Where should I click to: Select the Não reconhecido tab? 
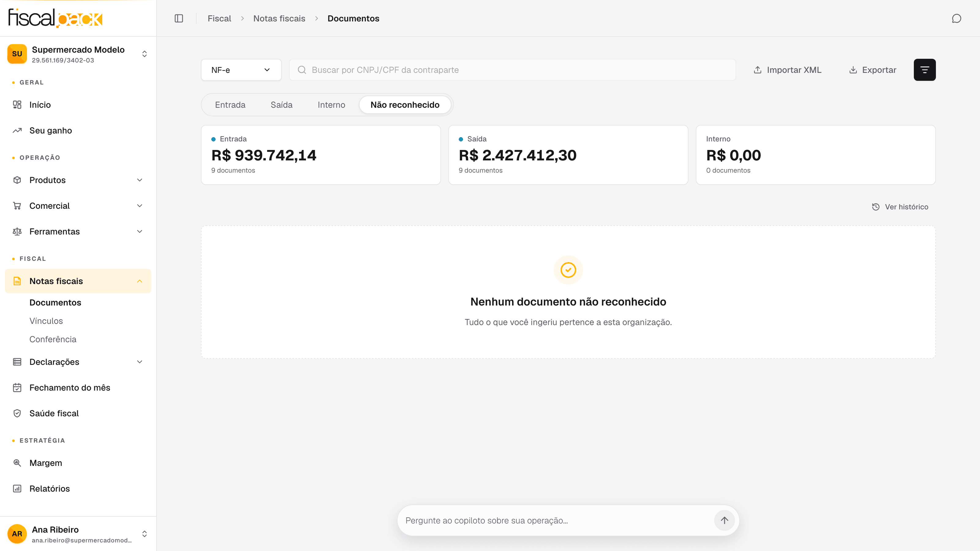(405, 105)
